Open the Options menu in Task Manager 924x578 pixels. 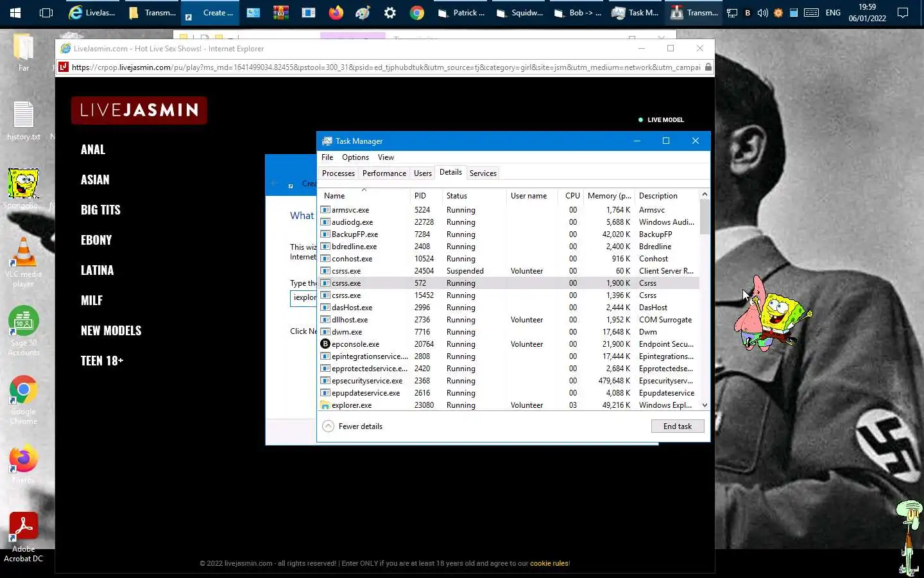(x=355, y=157)
